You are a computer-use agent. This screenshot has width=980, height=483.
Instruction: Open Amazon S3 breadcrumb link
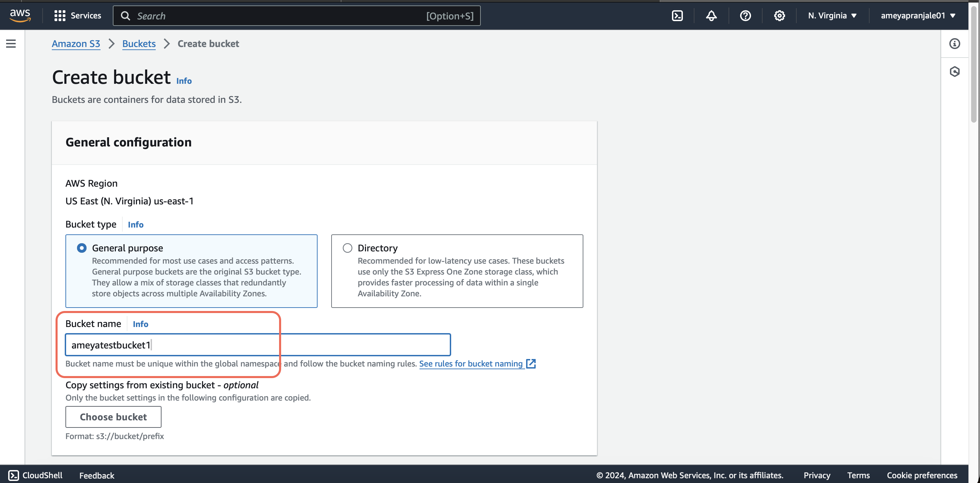[x=76, y=43]
